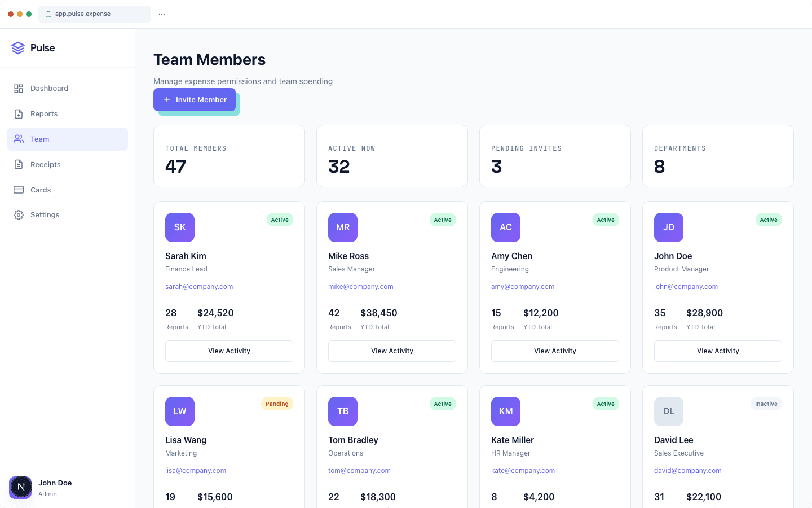Screen dimensions: 812x508
Task: Open the Total Members stat card
Action: click(229, 156)
